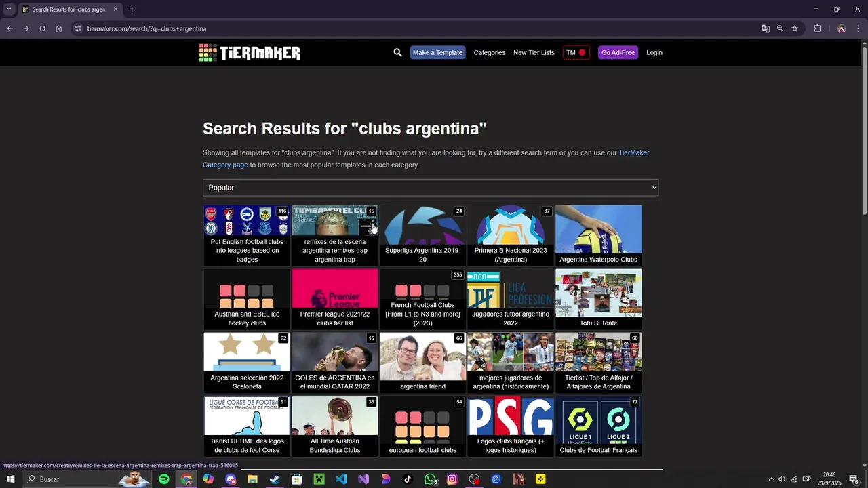Image resolution: width=868 pixels, height=488 pixels.
Task: Click the browser back arrow
Action: tap(9, 28)
